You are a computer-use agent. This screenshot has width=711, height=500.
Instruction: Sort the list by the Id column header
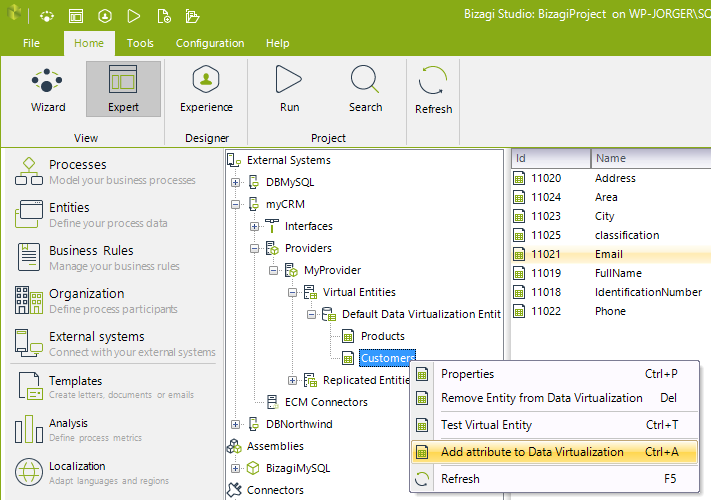point(551,158)
